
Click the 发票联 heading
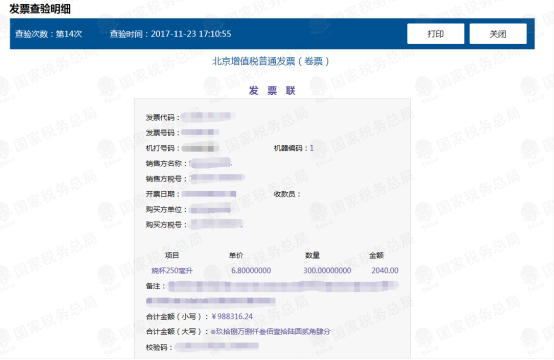coord(272,90)
